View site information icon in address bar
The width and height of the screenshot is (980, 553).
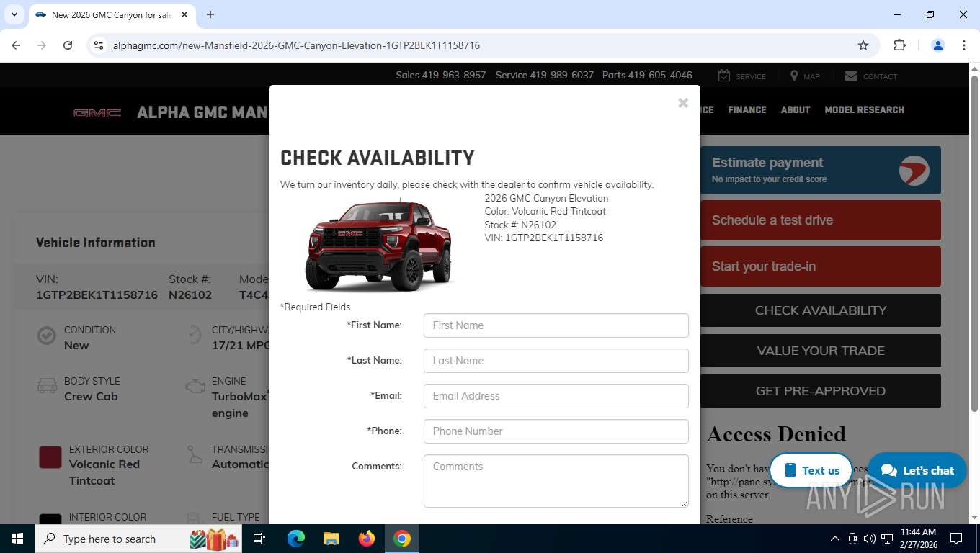[99, 45]
